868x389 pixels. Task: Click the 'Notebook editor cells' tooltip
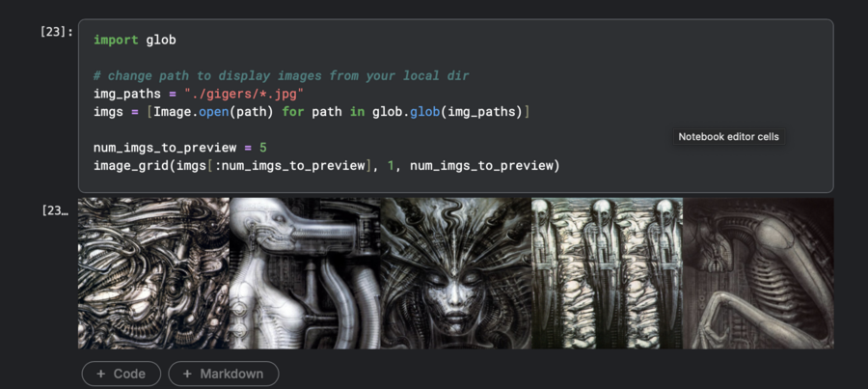[x=728, y=137]
